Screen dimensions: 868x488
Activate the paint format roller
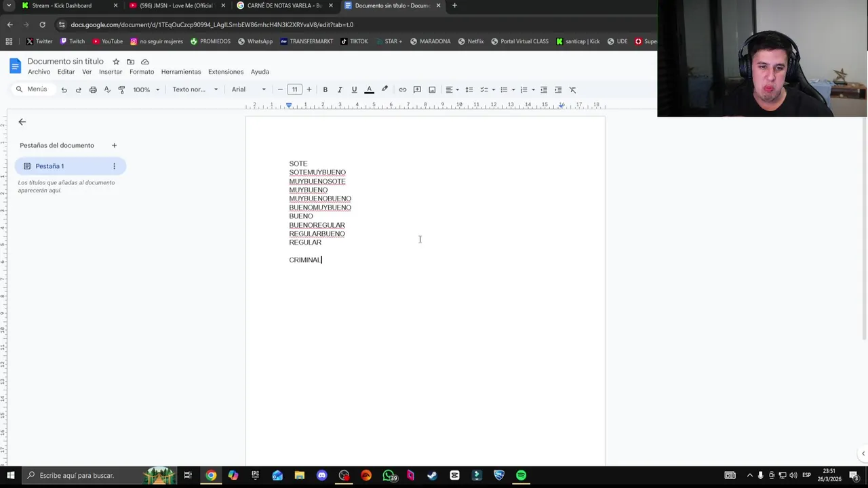click(121, 89)
